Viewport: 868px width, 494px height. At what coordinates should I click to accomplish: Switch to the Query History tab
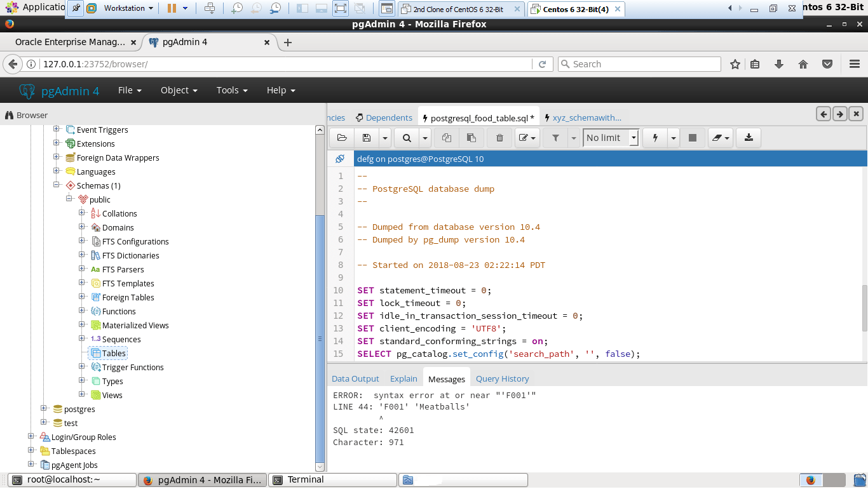click(x=502, y=378)
